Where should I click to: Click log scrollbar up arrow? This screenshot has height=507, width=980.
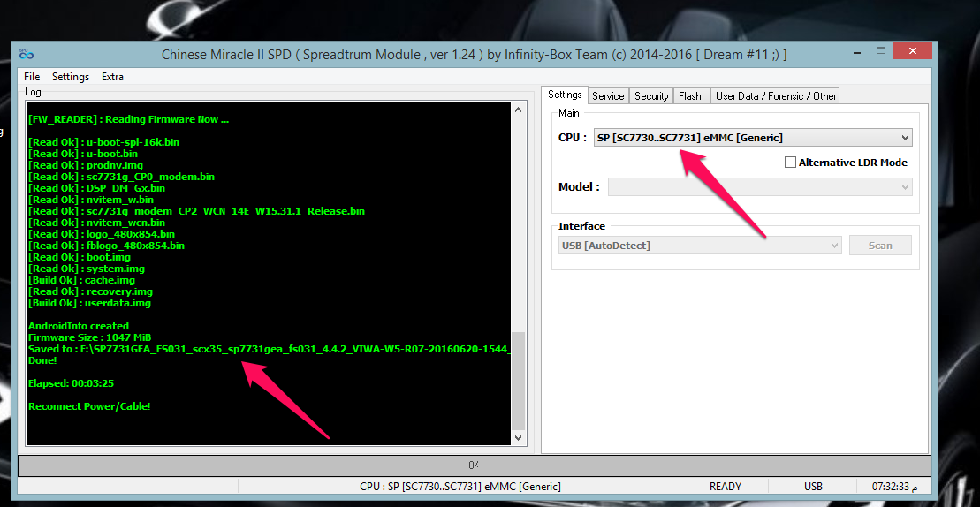pos(518,110)
